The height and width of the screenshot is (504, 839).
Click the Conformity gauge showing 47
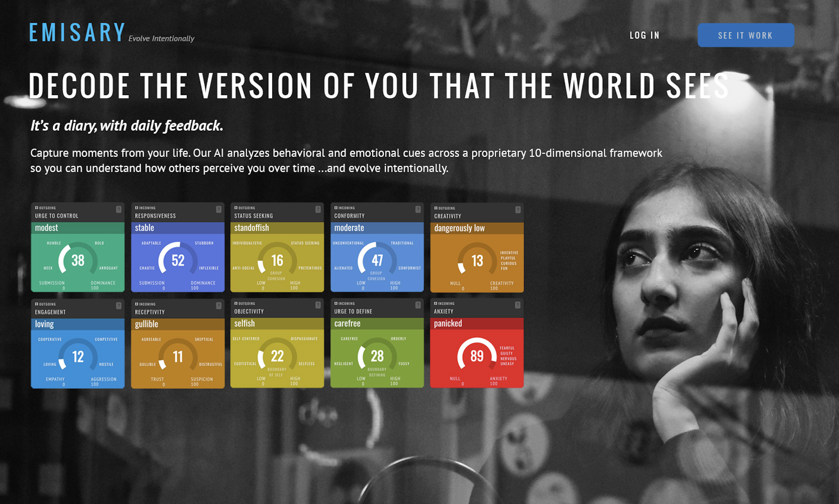point(377,260)
